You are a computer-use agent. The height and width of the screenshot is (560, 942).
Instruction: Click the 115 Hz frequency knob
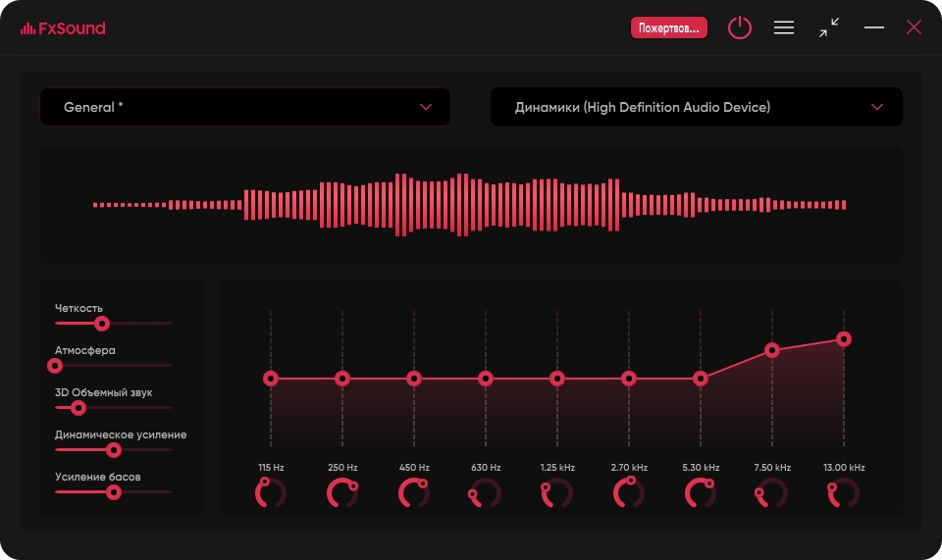271,493
